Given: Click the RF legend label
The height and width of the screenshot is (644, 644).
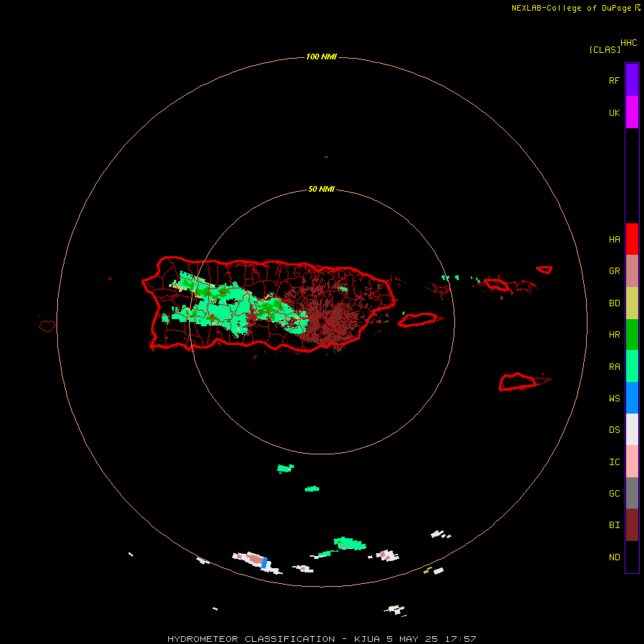Looking at the screenshot, I should tap(614, 80).
